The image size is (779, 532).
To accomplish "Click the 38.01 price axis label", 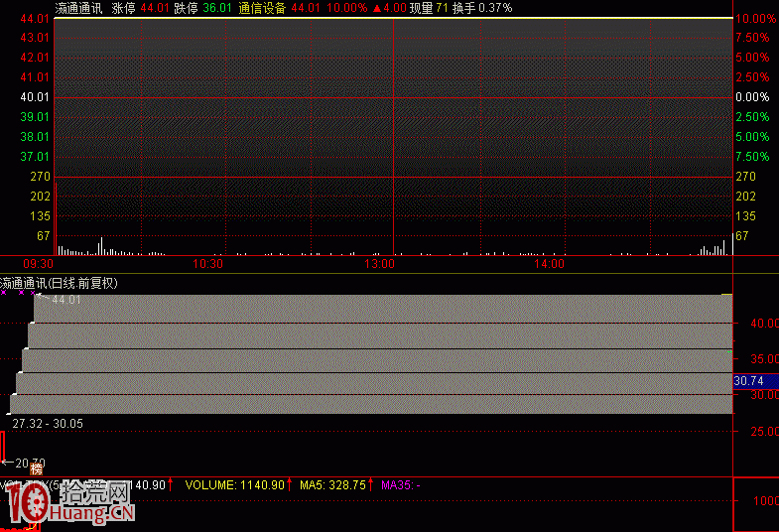I will point(35,137).
